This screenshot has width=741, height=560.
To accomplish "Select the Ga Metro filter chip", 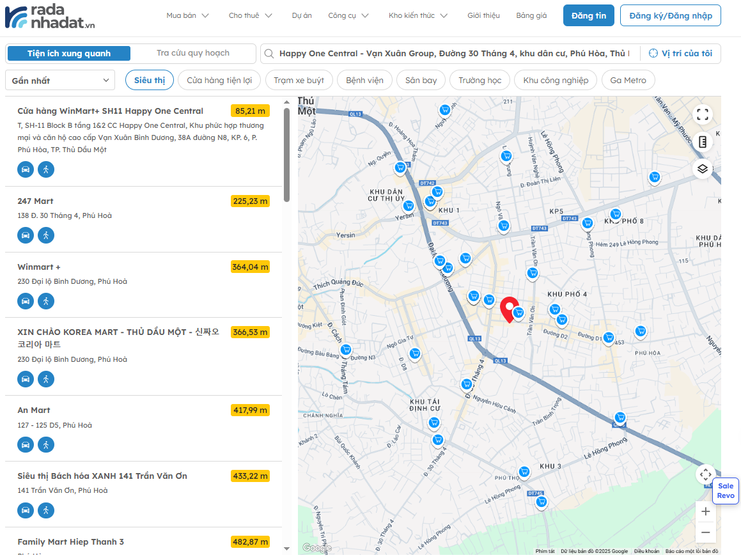I will pyautogui.click(x=628, y=81).
